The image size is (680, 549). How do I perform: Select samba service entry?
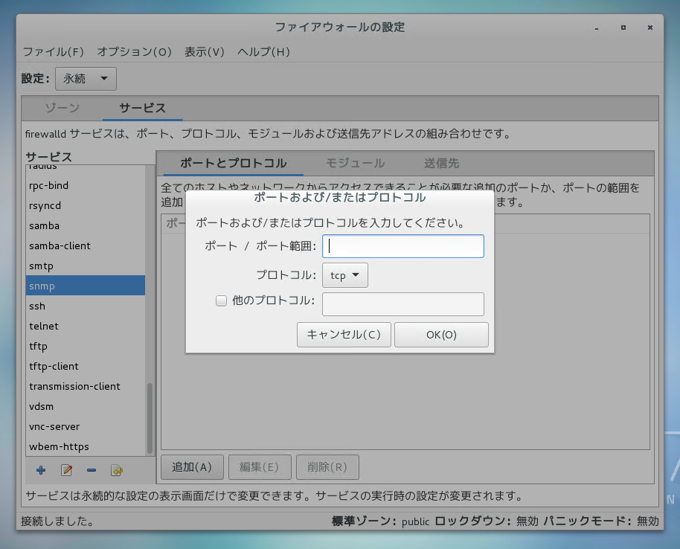(x=85, y=225)
